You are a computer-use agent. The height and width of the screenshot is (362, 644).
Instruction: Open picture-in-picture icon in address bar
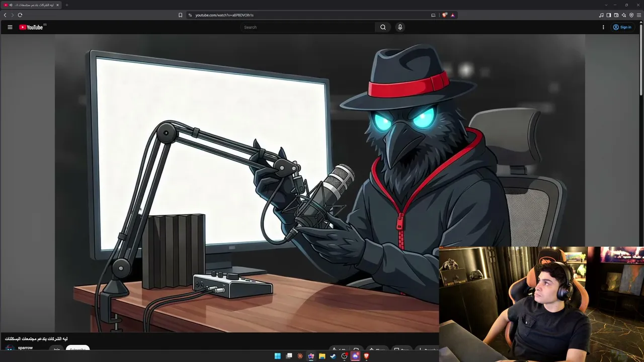(433, 15)
